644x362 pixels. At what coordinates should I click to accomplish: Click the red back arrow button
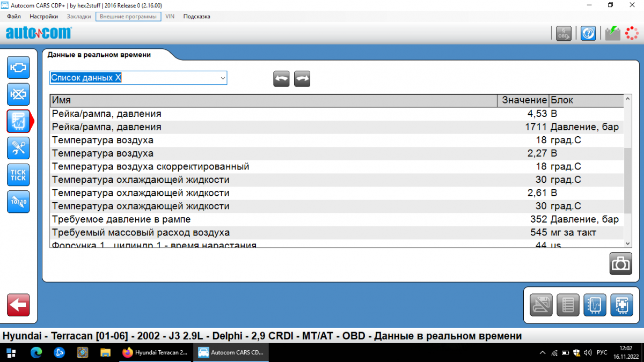tap(18, 305)
